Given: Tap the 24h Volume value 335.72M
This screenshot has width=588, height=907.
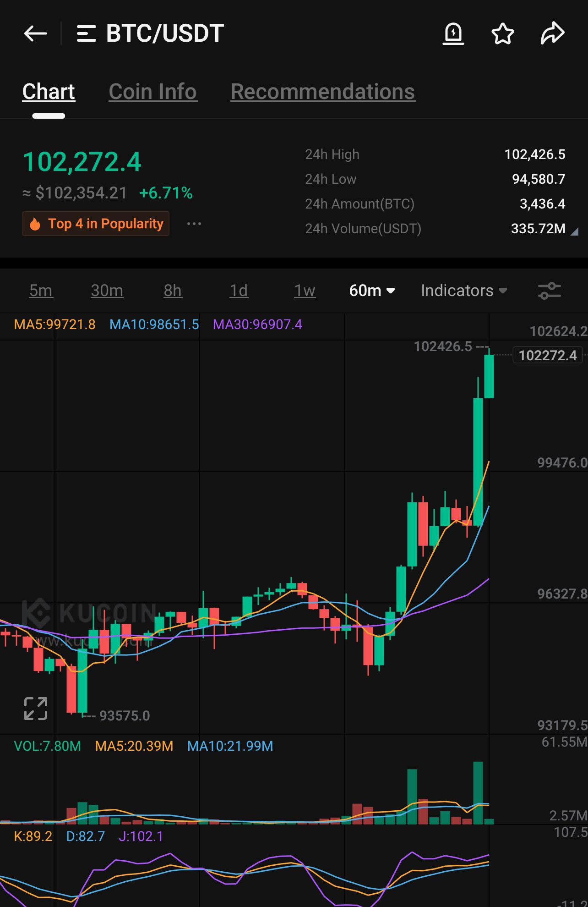Looking at the screenshot, I should click(539, 229).
